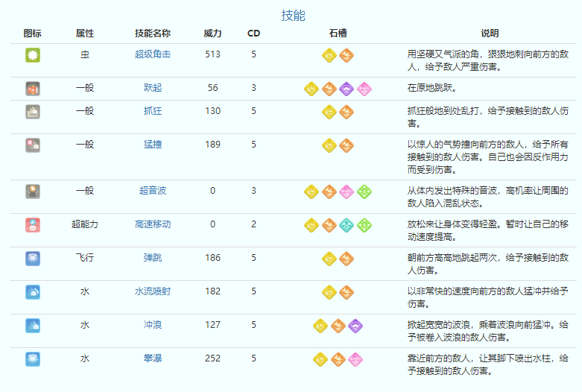Click the skill icon beside 跃起

click(32, 88)
